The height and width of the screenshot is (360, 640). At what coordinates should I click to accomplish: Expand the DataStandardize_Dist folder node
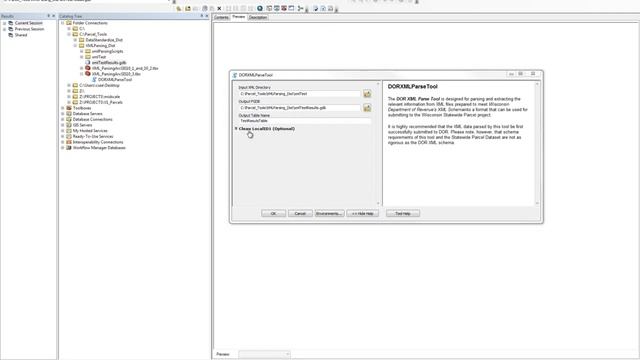(76, 40)
